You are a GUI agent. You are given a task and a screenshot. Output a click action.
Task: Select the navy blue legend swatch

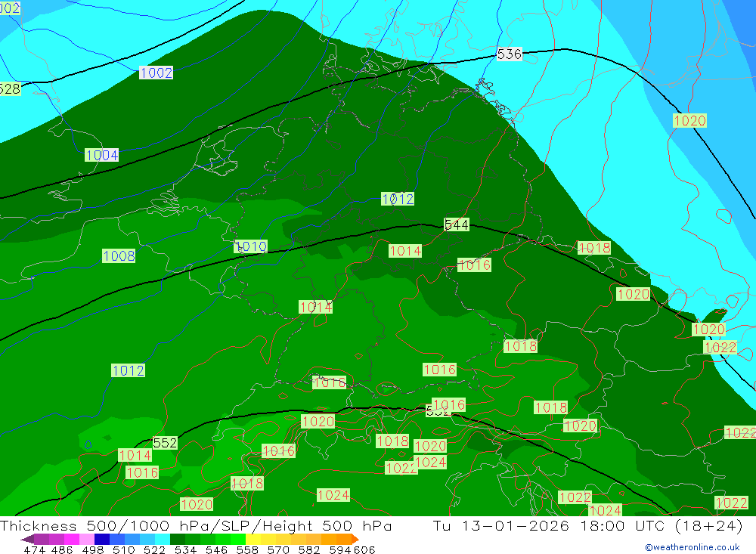coord(102,539)
